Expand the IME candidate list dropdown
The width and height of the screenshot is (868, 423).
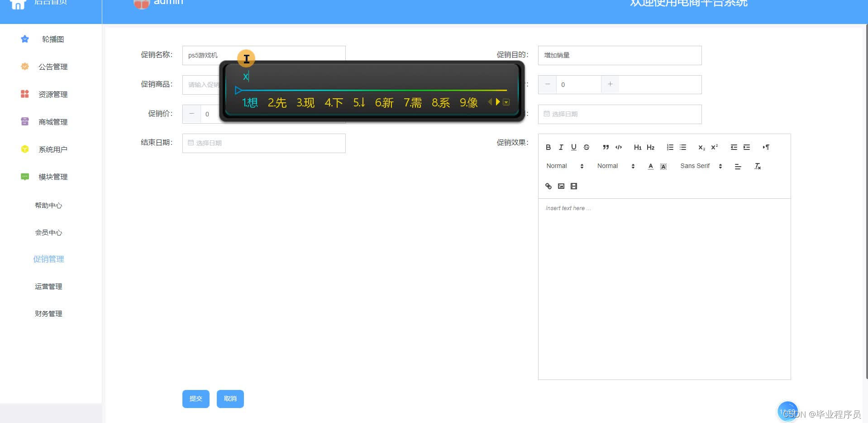tap(506, 102)
